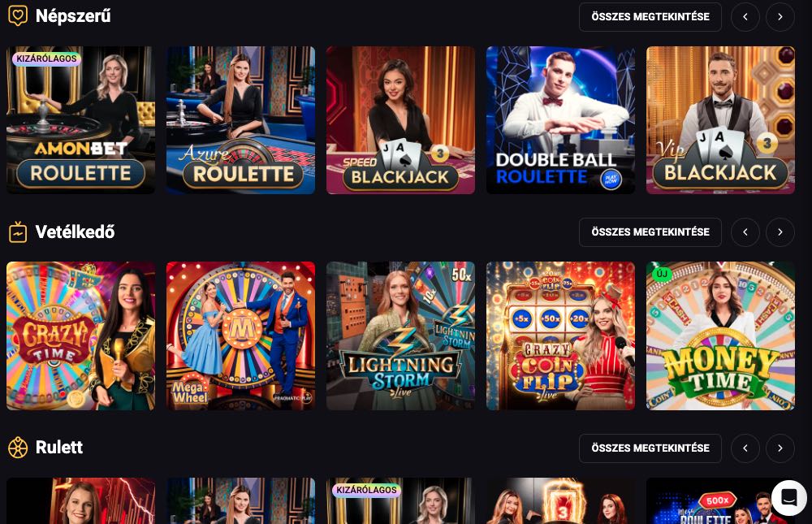The image size is (812, 524).
Task: Launch Speed Blackjack game tile
Action: coord(400,120)
